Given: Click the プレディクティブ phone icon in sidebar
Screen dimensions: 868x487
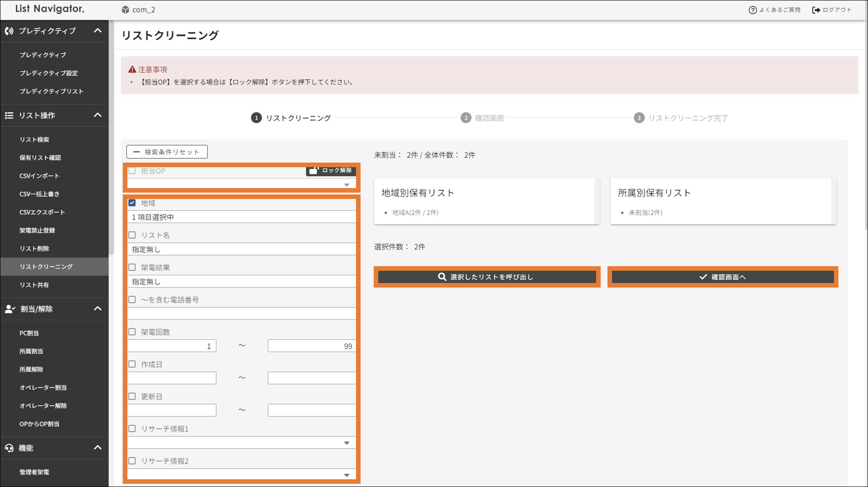Looking at the screenshot, I should 9,31.
